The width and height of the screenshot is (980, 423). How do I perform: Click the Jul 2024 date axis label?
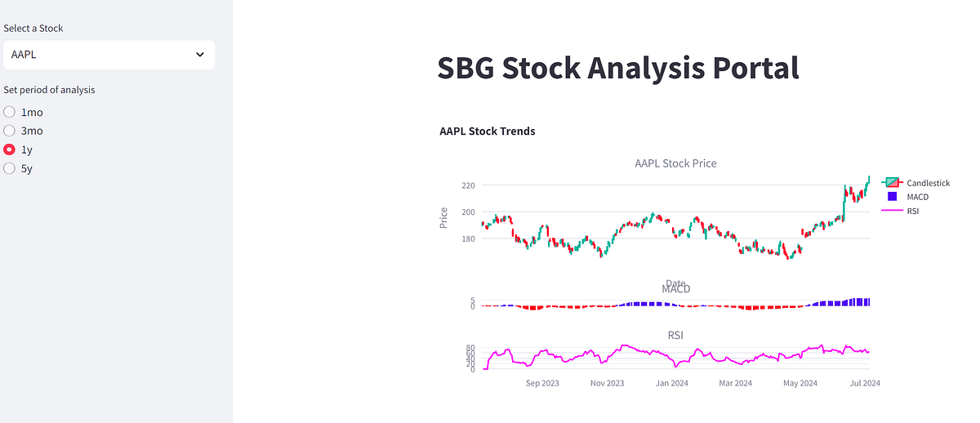[x=865, y=382]
